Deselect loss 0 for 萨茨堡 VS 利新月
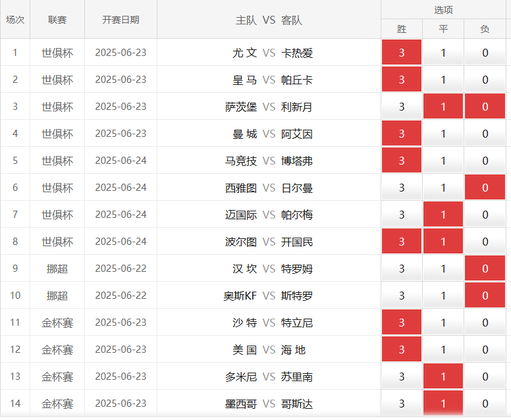Screen dimensions: 511x420 click(485, 107)
